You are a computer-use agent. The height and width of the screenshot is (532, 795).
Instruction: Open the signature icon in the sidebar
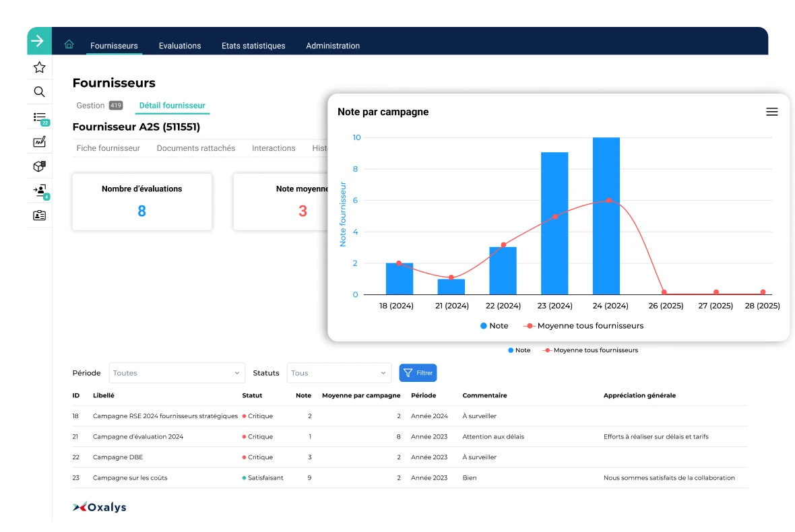[x=39, y=141]
